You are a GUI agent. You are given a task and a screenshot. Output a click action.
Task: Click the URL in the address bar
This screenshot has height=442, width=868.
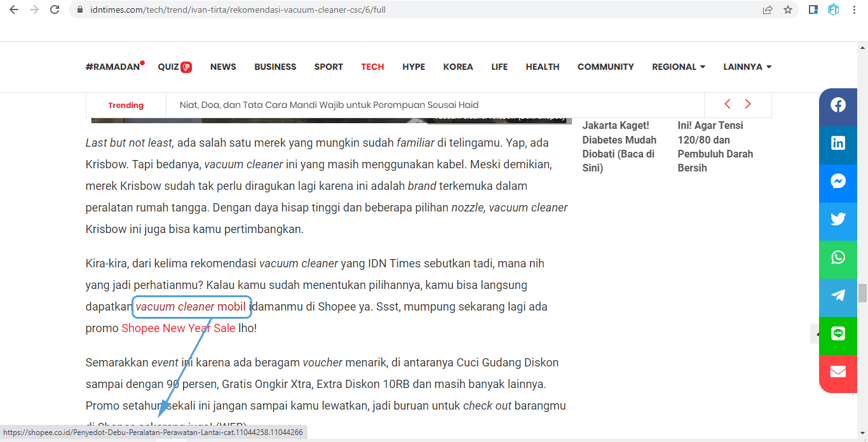(x=238, y=10)
